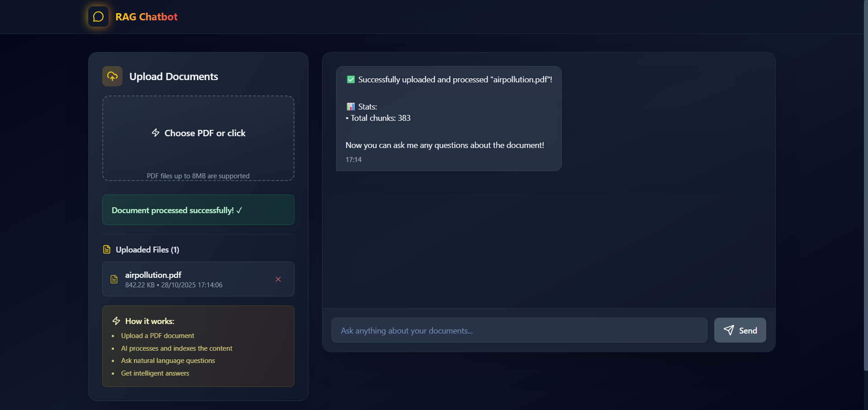Click the RAG Chatbot speech bubble logo icon

(98, 17)
